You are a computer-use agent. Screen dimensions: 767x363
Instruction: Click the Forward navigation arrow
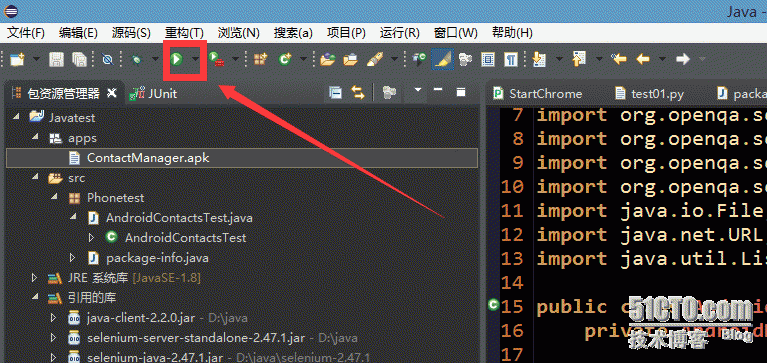[x=682, y=59]
